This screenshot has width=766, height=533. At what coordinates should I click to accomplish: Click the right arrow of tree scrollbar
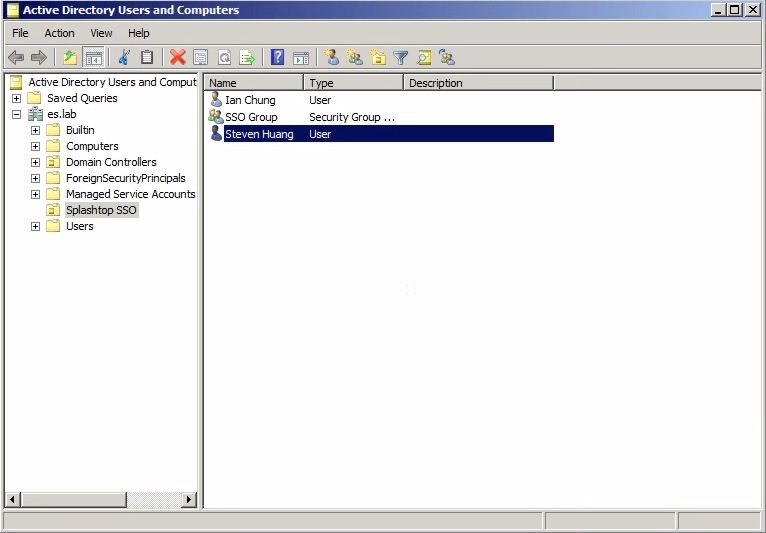[189, 499]
